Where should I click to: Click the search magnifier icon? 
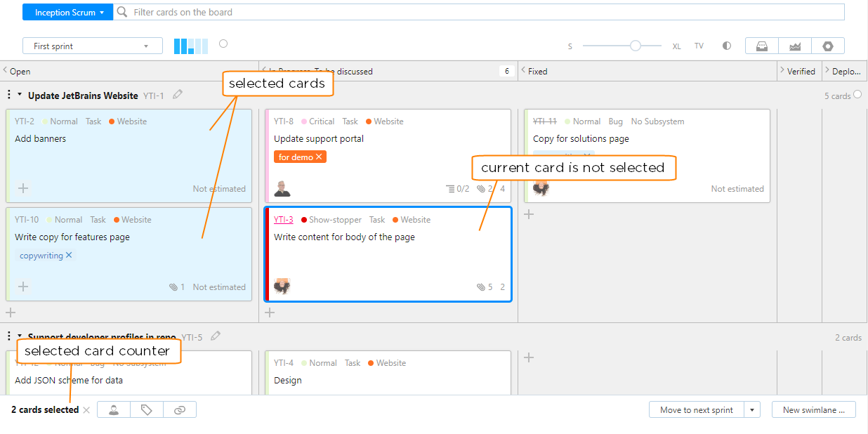coord(122,12)
